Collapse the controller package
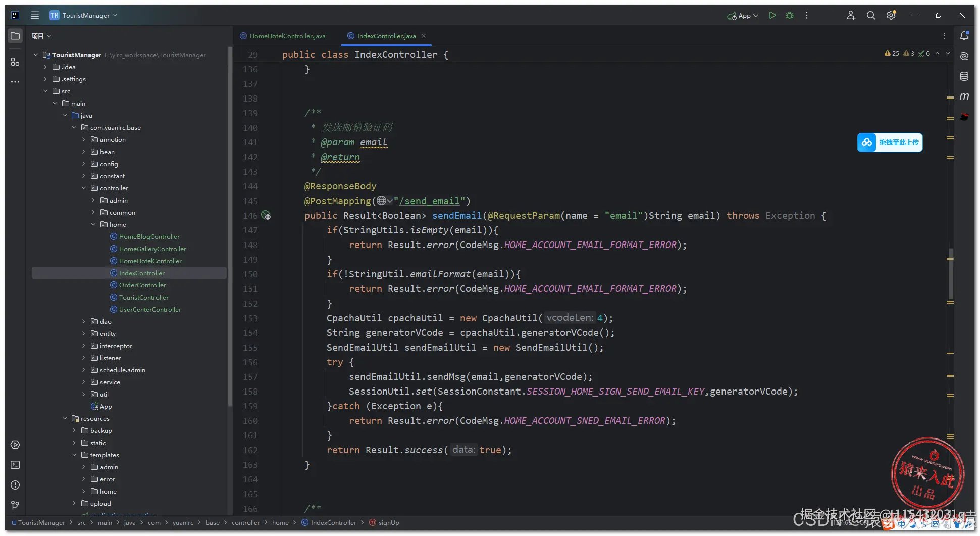This screenshot has height=536, width=980. coord(84,188)
